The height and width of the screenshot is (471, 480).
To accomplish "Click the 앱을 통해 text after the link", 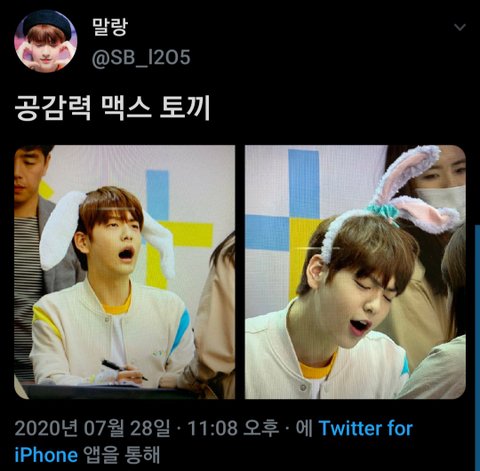I will tap(121, 455).
